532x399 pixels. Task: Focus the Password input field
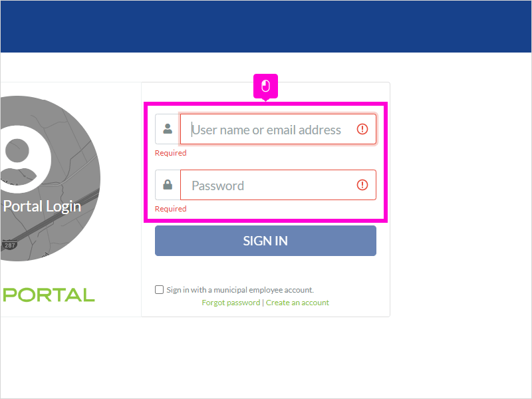coord(278,185)
